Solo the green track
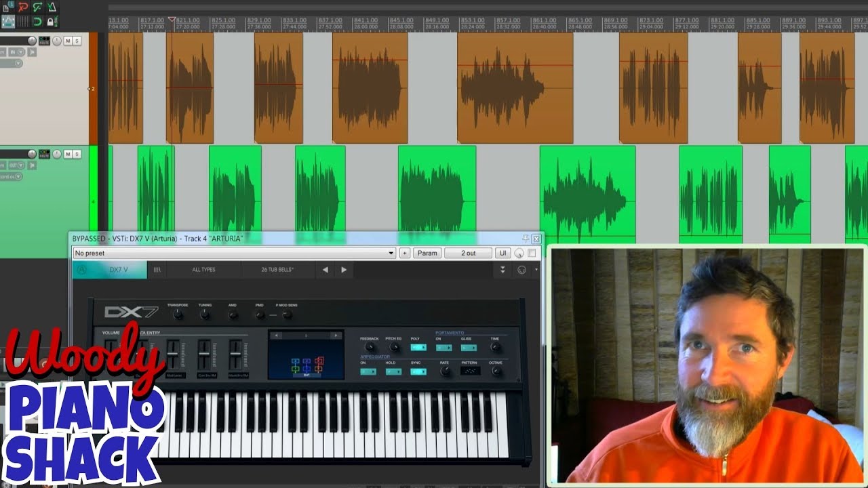The height and width of the screenshot is (488, 868). click(x=77, y=154)
